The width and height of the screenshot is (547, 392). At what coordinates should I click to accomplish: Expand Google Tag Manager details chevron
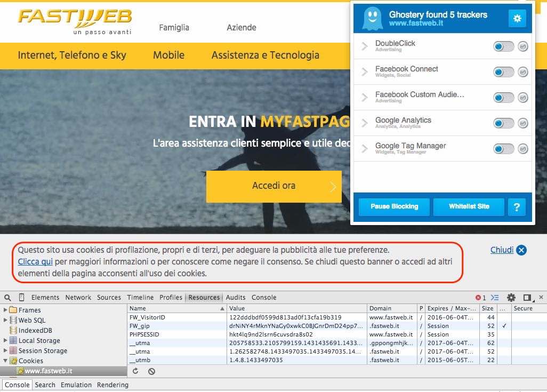(365, 148)
